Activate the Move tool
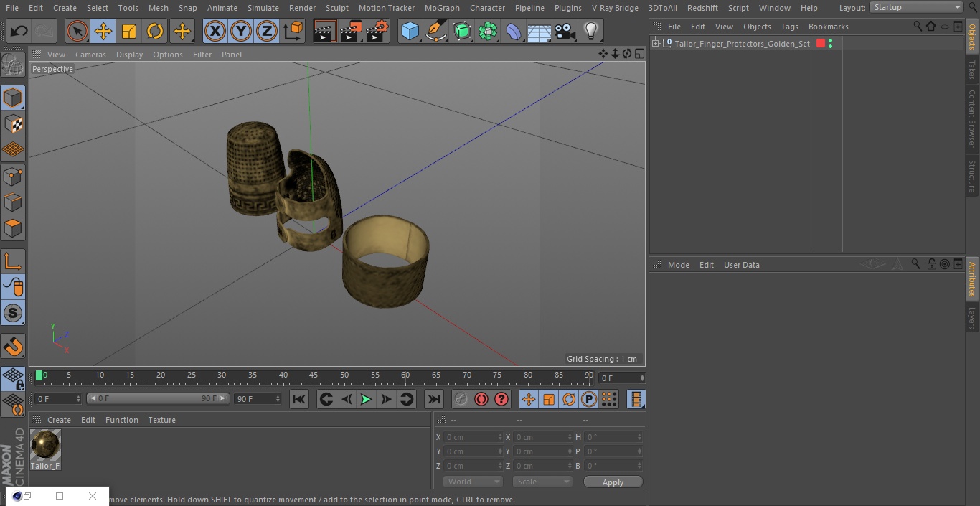Screen dimensions: 980x506 (x=103, y=31)
